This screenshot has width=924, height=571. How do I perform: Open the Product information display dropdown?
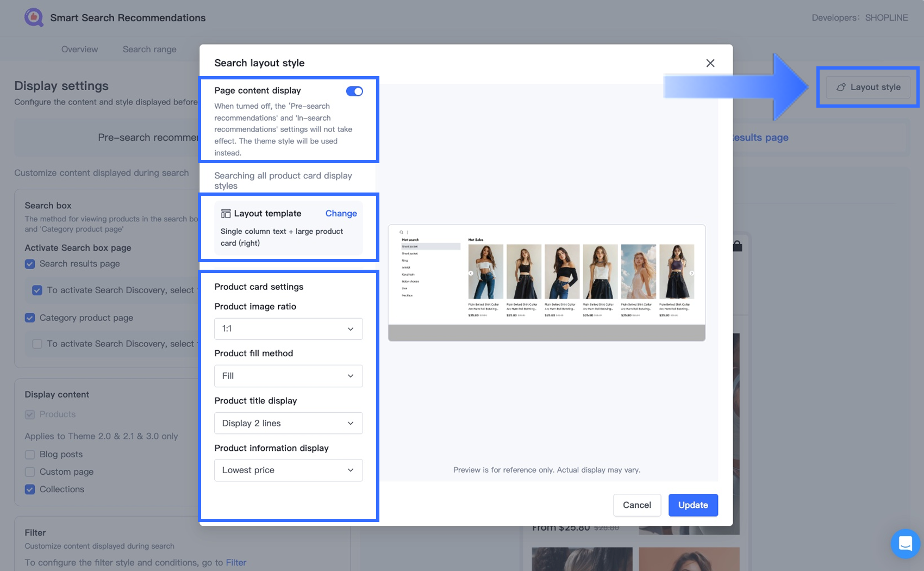(x=288, y=470)
